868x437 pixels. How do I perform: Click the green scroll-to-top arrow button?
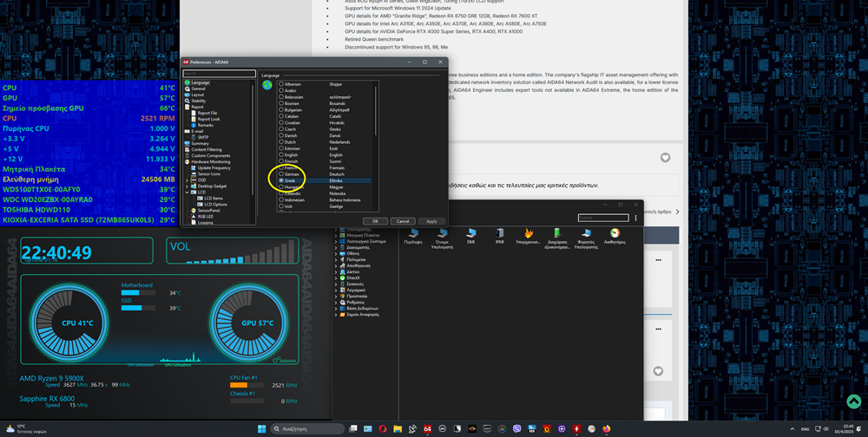click(x=853, y=401)
